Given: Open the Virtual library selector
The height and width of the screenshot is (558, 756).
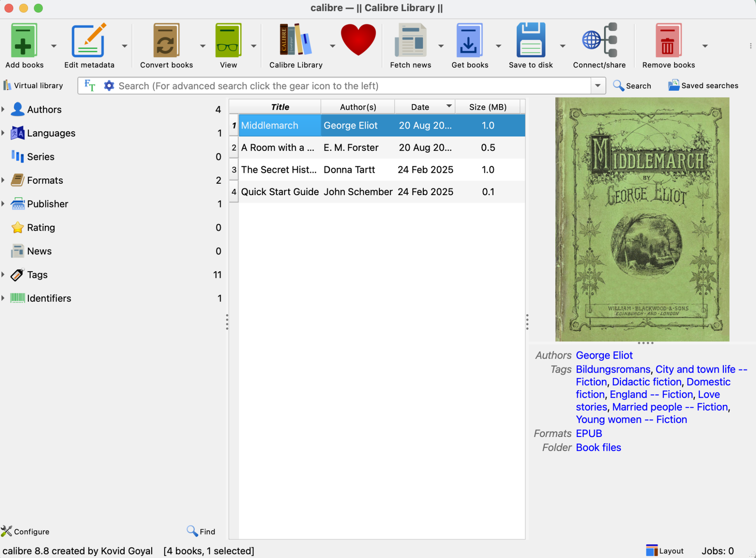Looking at the screenshot, I should coord(33,86).
